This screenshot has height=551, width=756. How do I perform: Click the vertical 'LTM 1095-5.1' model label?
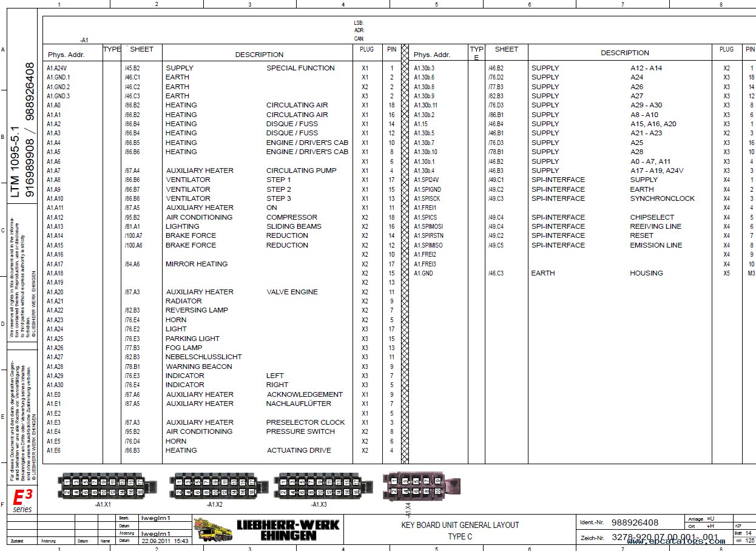(15, 162)
